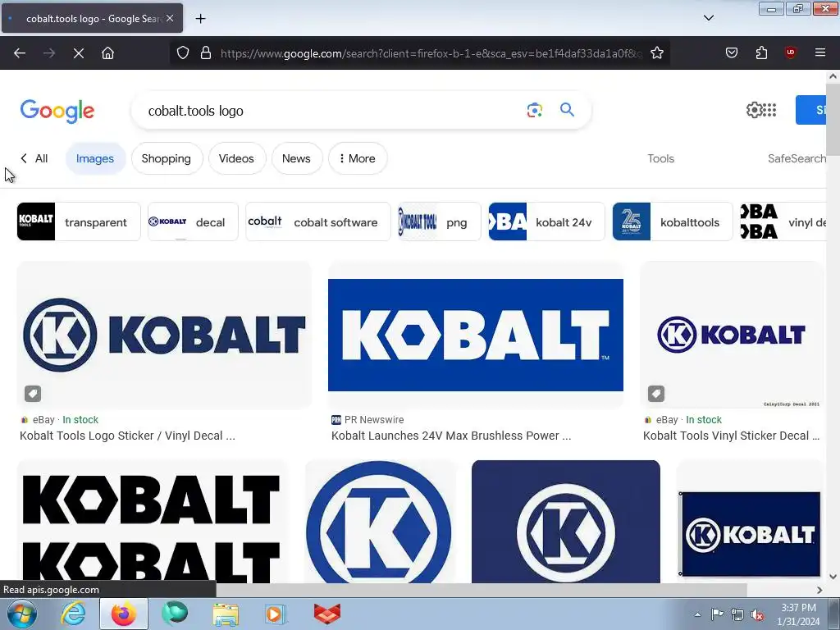This screenshot has width=840, height=630.
Task: Select the Images tab
Action: [95, 158]
